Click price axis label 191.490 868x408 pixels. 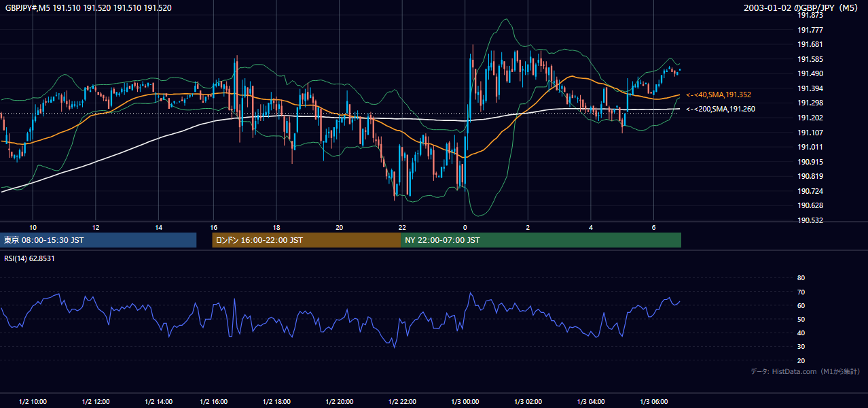810,73
